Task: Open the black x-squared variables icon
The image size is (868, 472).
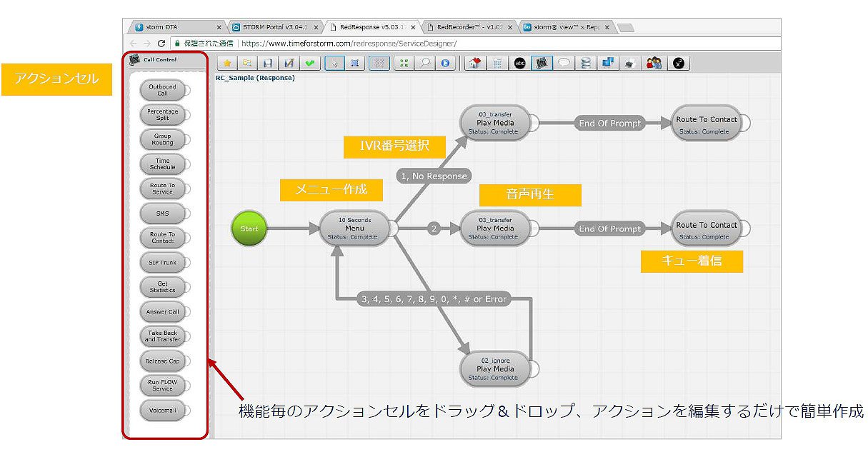Action: (678, 63)
